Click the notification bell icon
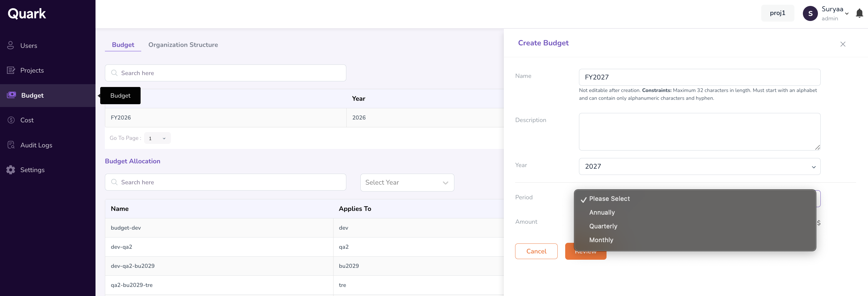Screen dimensions: 868x296 point(859,13)
